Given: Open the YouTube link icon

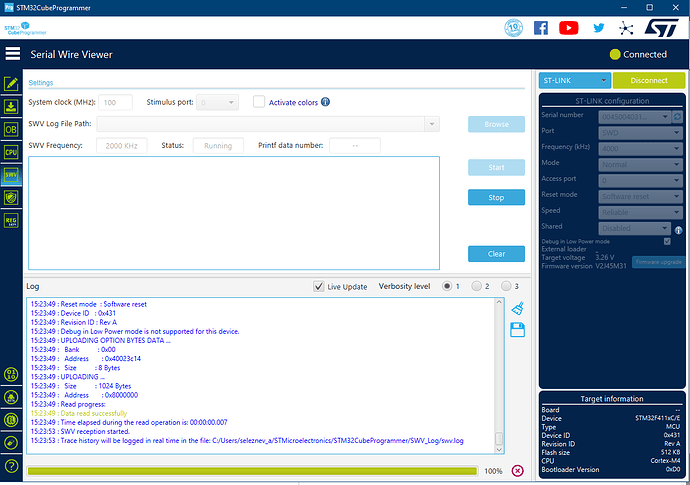Looking at the screenshot, I should pos(568,28).
